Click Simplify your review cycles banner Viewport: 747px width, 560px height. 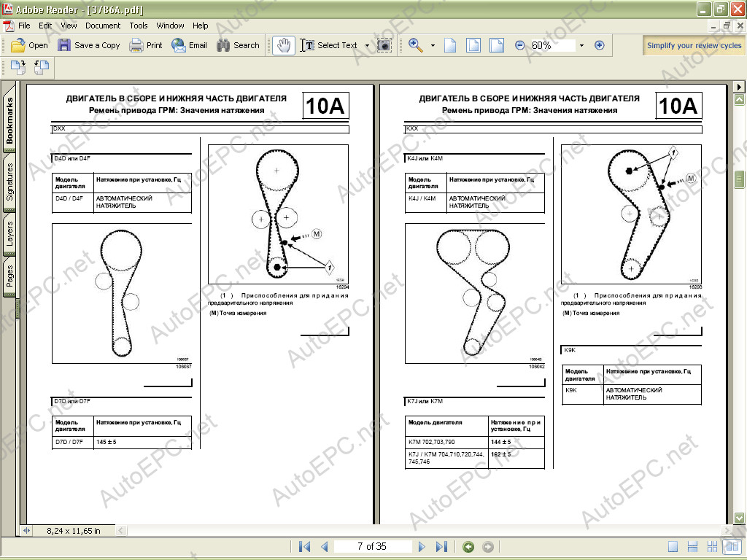pyautogui.click(x=694, y=45)
